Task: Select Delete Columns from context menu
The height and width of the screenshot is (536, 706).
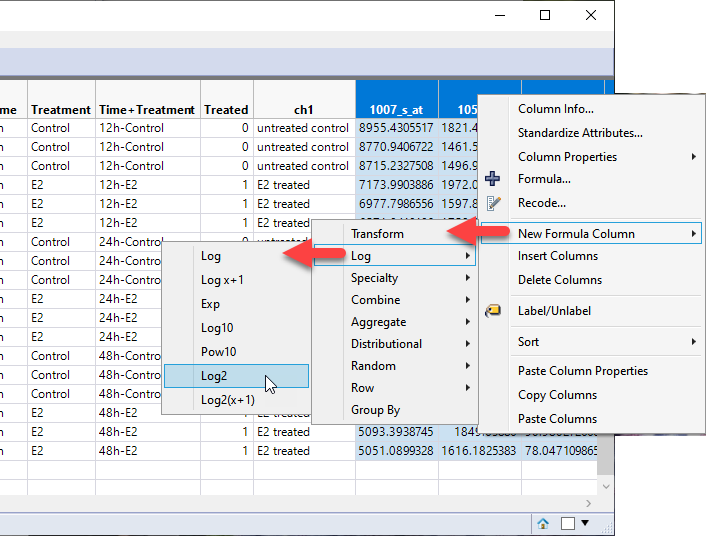Action: tap(559, 280)
